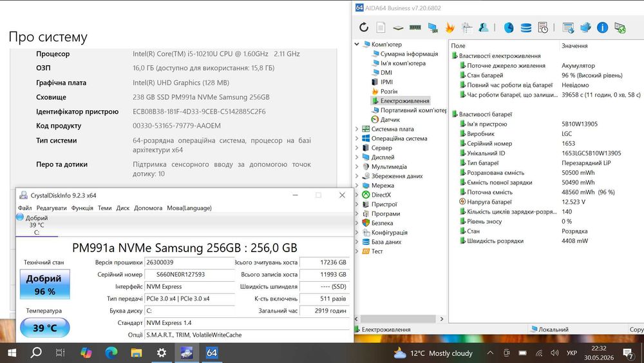Launch Microsoft Edge from taskbar
The image size is (644, 363).
(111, 353)
